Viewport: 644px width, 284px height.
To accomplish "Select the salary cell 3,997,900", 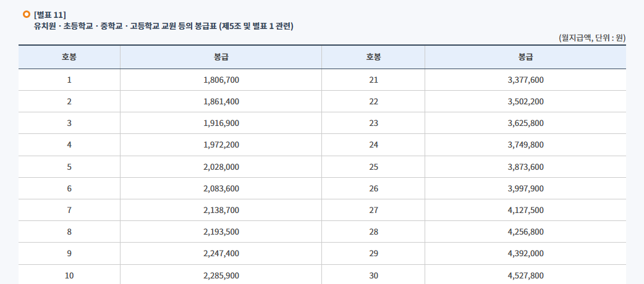I will click(526, 188).
